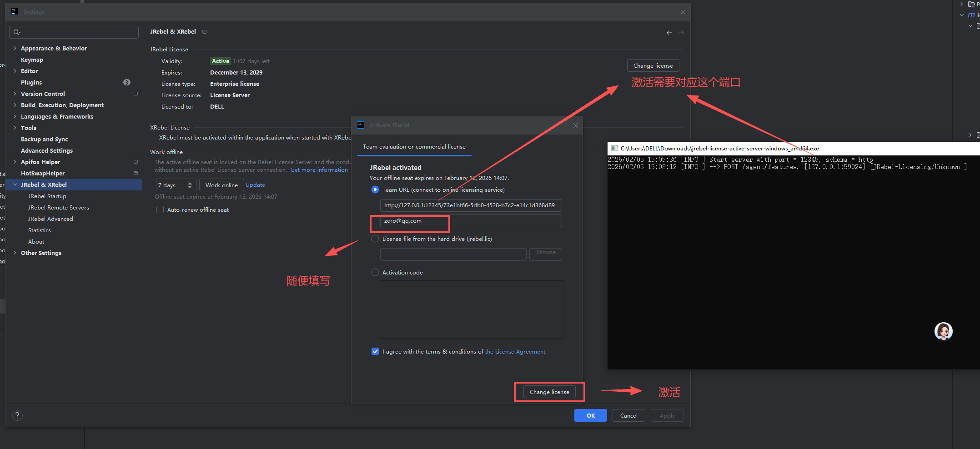Click the project icon beside Apifox Helper
This screenshot has width=980, height=449.
136,162
